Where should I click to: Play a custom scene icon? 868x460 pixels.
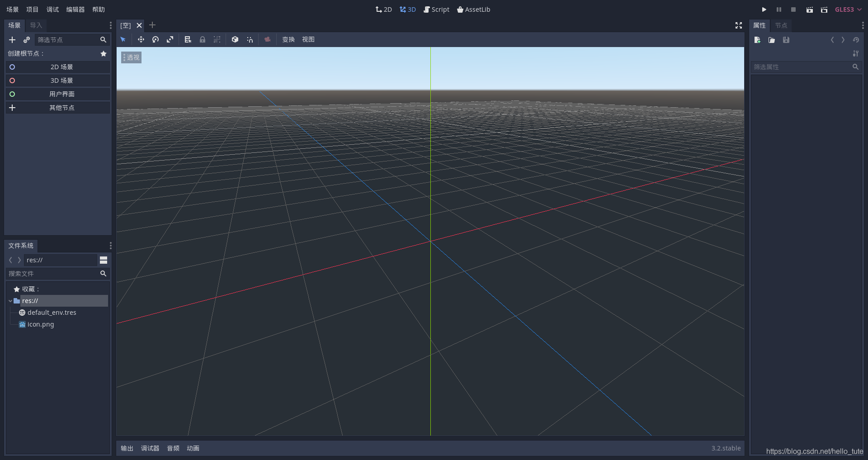tap(824, 9)
